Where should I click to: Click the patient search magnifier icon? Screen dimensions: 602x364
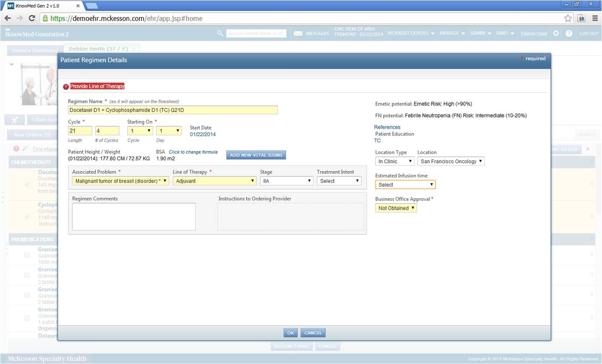pyautogui.click(x=220, y=33)
